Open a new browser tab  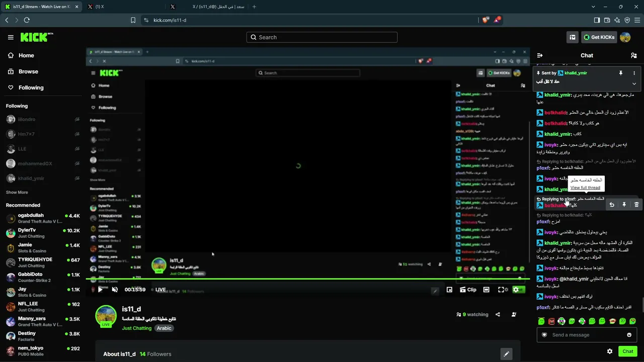254,7
